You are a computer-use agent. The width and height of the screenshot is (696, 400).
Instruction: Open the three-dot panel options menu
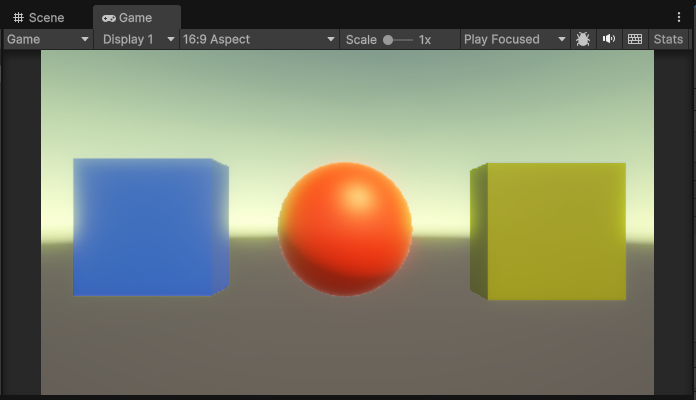[680, 17]
